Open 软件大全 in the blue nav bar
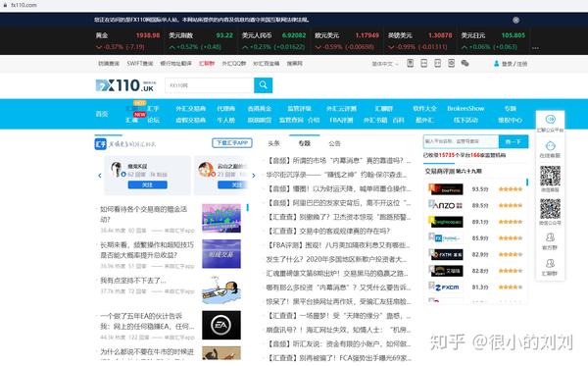Viewport: 588px width, 366px height. [x=424, y=109]
